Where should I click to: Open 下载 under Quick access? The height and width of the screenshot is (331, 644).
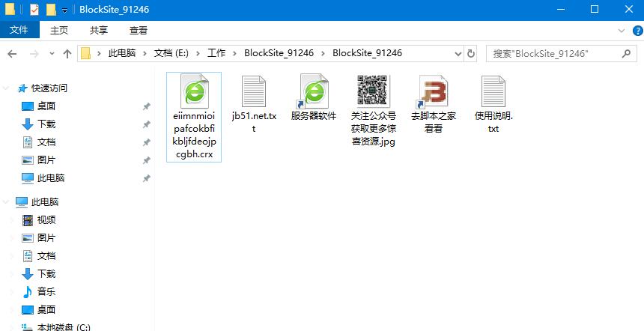46,124
